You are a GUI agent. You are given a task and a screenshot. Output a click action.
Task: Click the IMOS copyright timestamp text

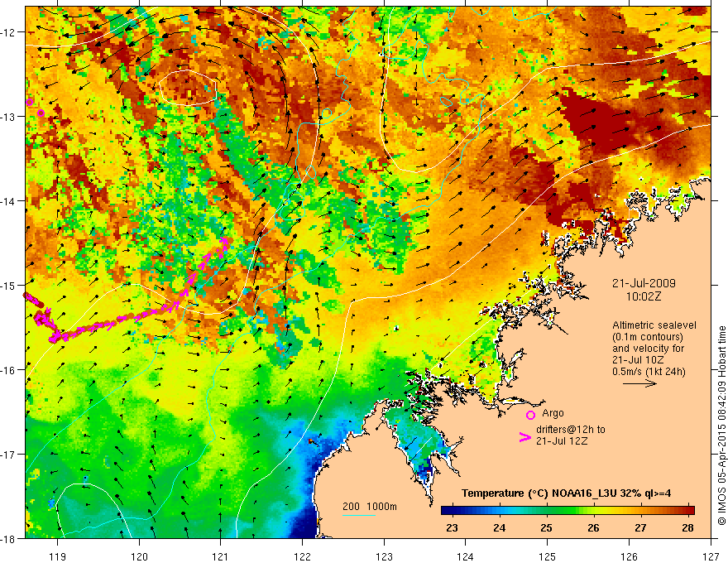pyautogui.click(x=722, y=426)
